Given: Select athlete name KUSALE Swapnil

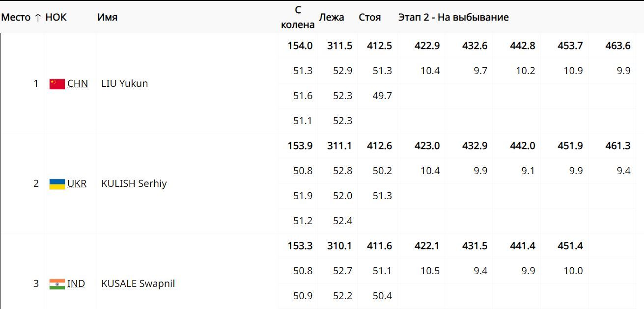Looking at the screenshot, I should pyautogui.click(x=138, y=284).
